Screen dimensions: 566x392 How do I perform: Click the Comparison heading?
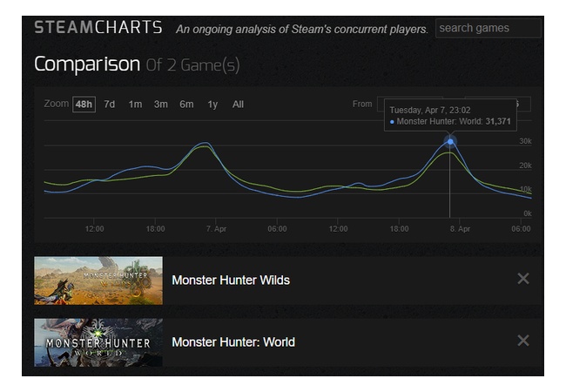[x=87, y=64]
